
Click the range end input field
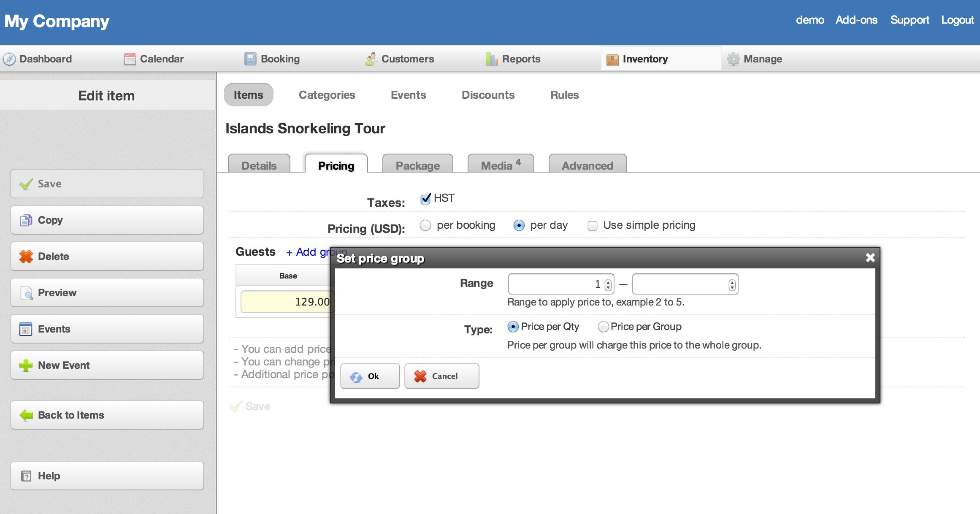[680, 284]
